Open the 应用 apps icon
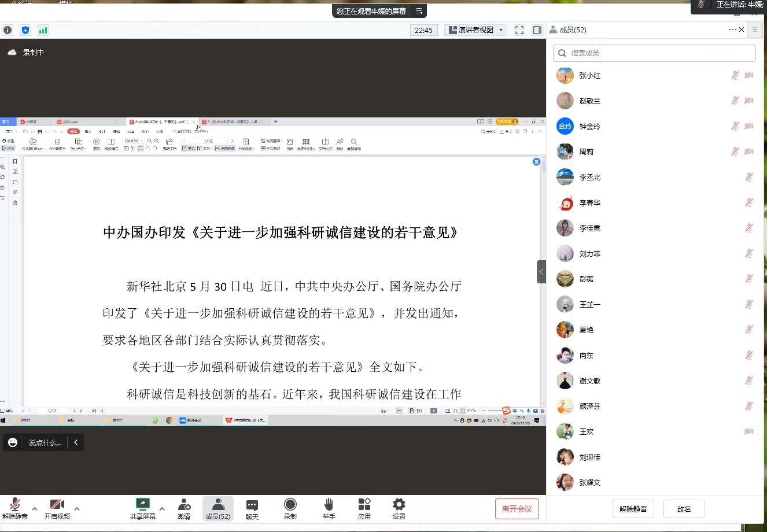 pos(364,509)
